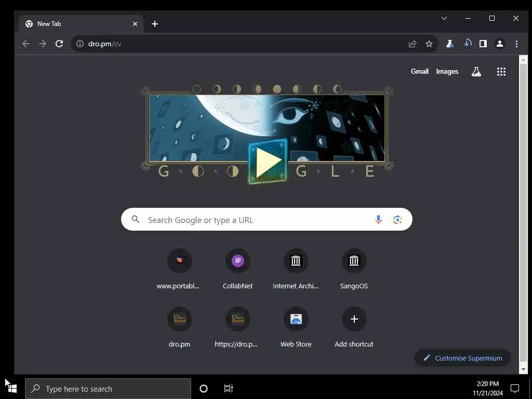Go back using the back arrow
Screen dimensions: 532x399
(26, 44)
